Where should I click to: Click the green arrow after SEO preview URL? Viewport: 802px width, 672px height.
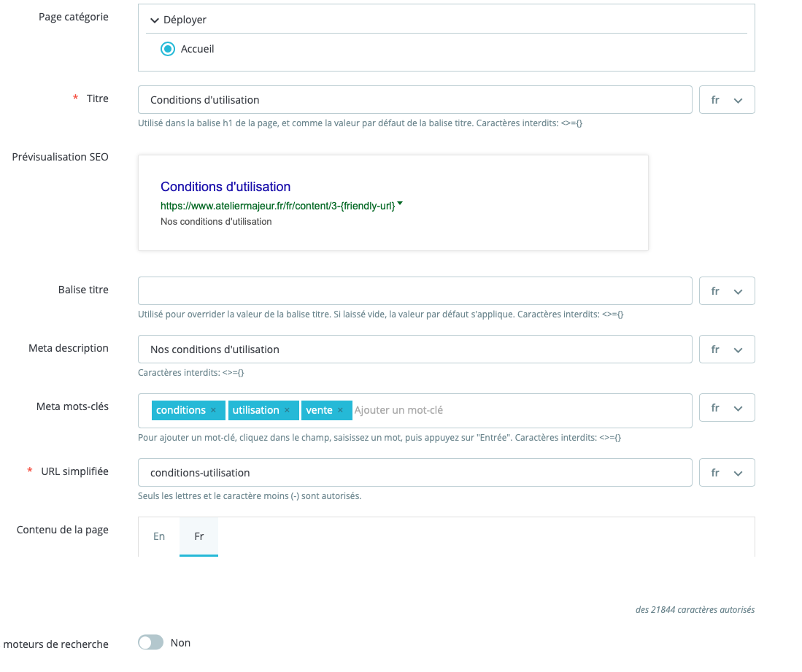point(400,205)
